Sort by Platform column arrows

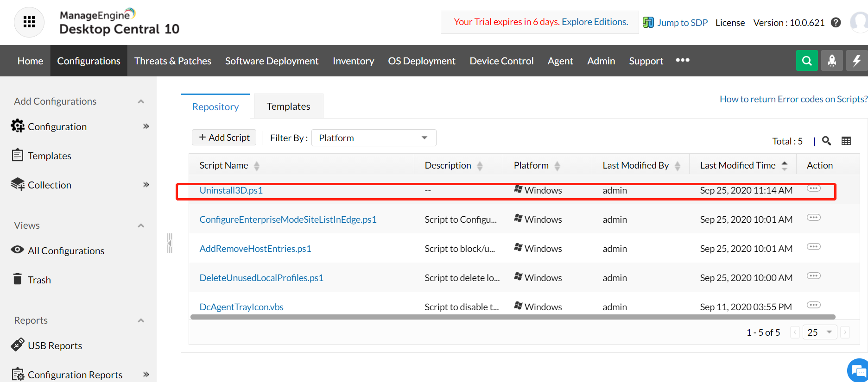(557, 166)
